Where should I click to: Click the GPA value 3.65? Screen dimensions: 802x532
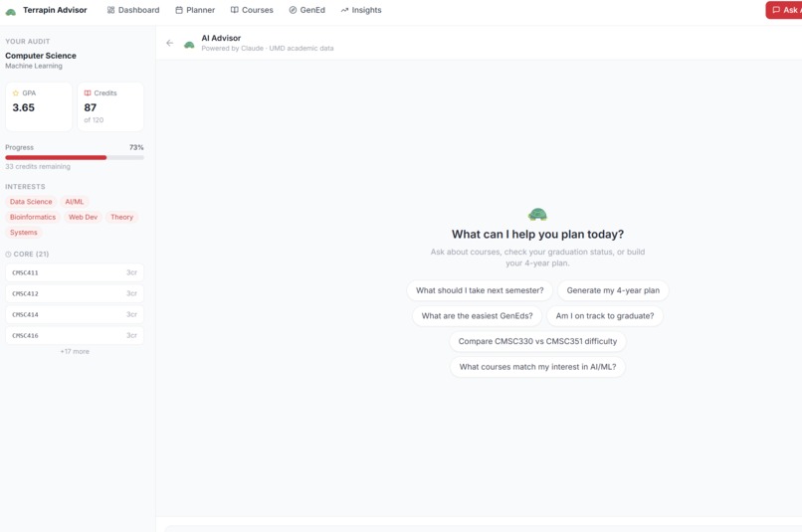(x=24, y=107)
